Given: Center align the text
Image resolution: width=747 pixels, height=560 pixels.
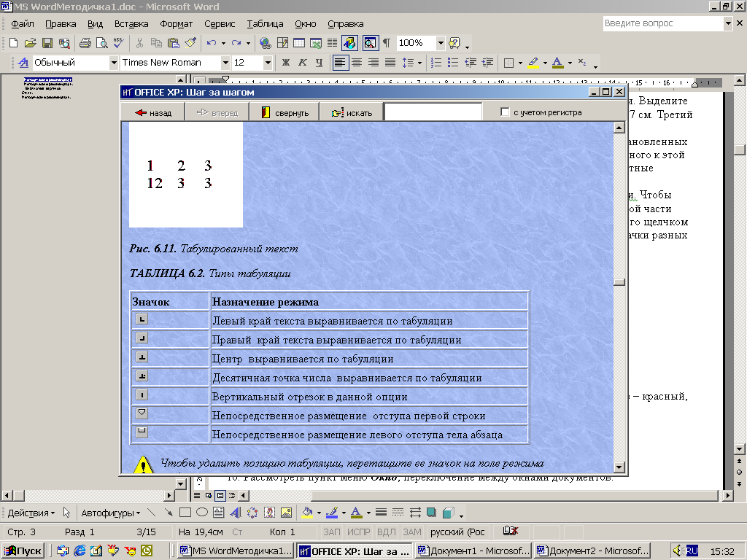Looking at the screenshot, I should point(357,63).
